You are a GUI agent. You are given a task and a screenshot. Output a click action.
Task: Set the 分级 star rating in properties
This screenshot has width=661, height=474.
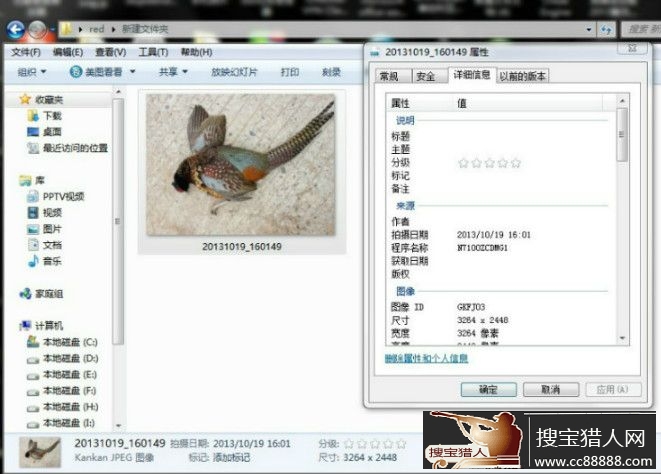[489, 163]
